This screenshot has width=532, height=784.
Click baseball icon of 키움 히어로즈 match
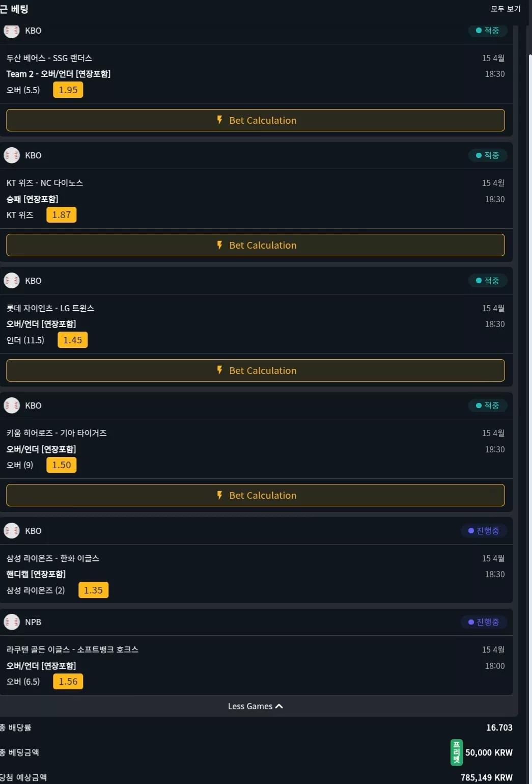coord(11,405)
